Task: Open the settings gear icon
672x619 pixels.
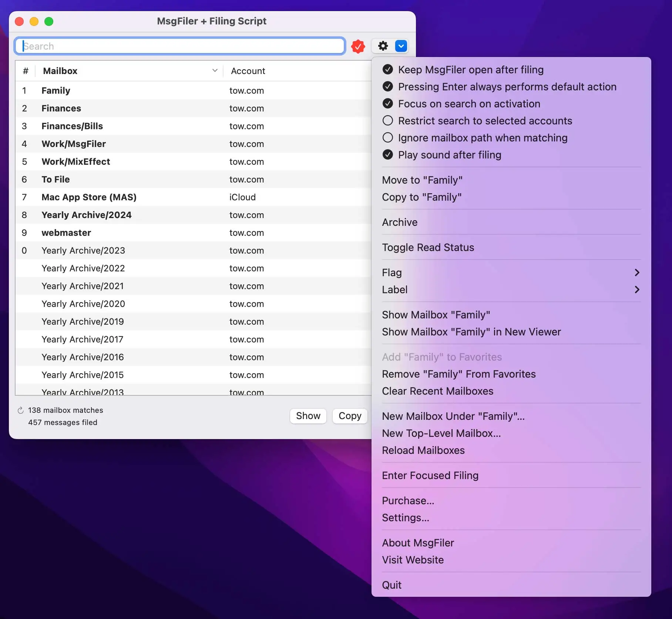Action: [383, 46]
